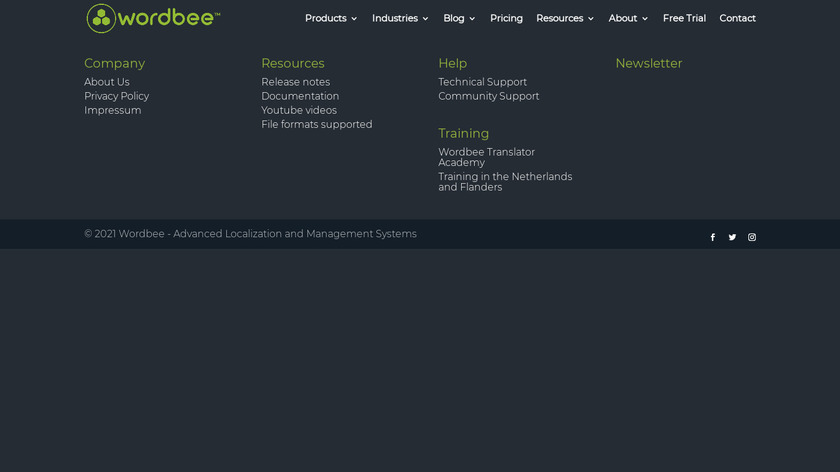The width and height of the screenshot is (840, 472).
Task: Open Products in the navigation bar
Action: 326,18
